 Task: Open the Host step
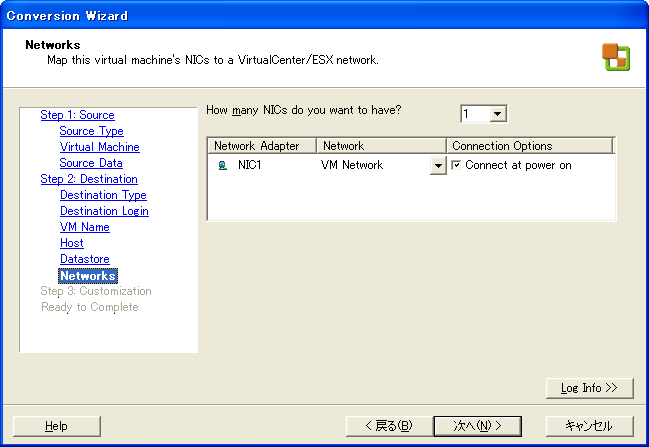pyautogui.click(x=72, y=243)
